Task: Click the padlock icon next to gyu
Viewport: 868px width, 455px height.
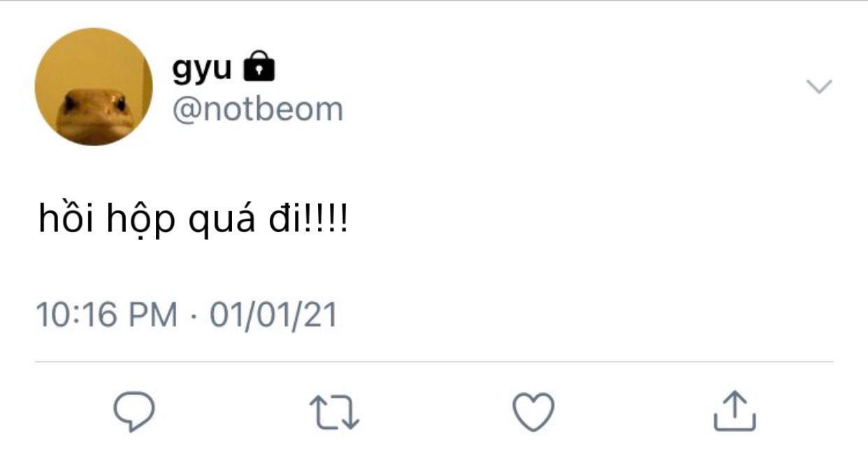Action: click(x=259, y=66)
